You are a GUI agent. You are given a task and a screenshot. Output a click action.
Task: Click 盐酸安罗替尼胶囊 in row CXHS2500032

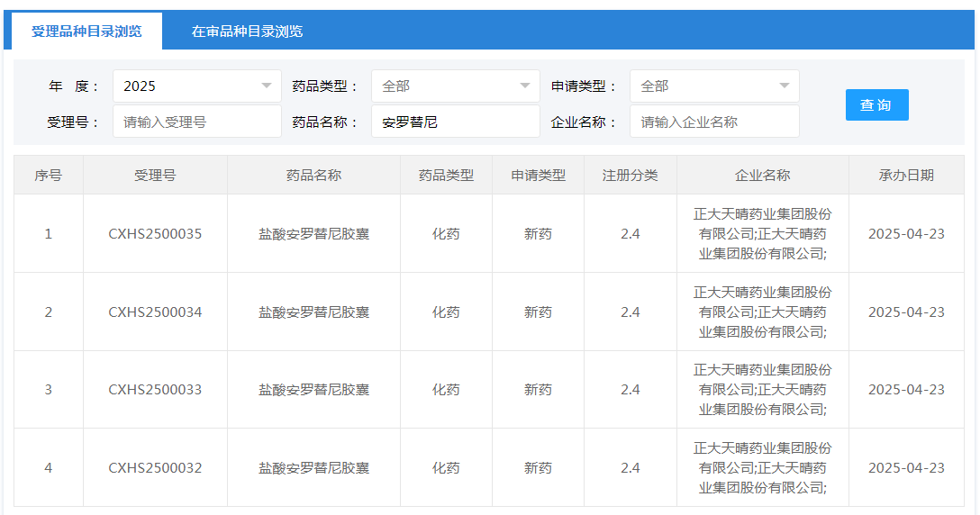(313, 467)
